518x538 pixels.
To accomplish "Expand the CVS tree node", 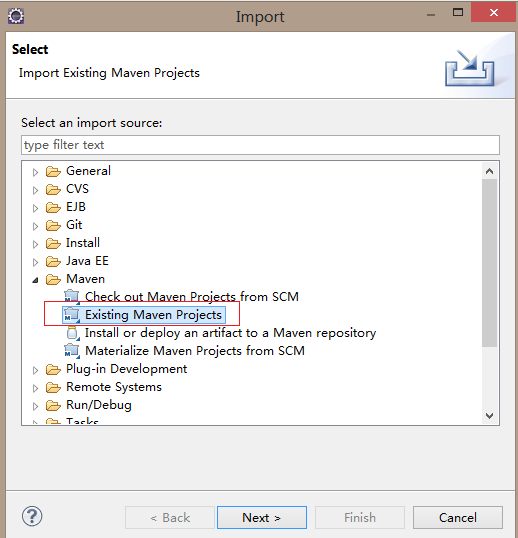I will (x=35, y=190).
